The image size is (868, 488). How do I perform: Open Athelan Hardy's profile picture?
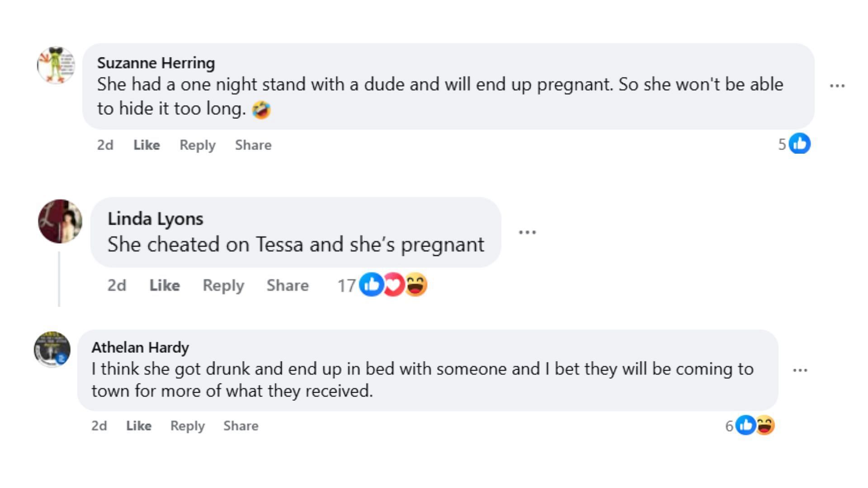pyautogui.click(x=52, y=349)
